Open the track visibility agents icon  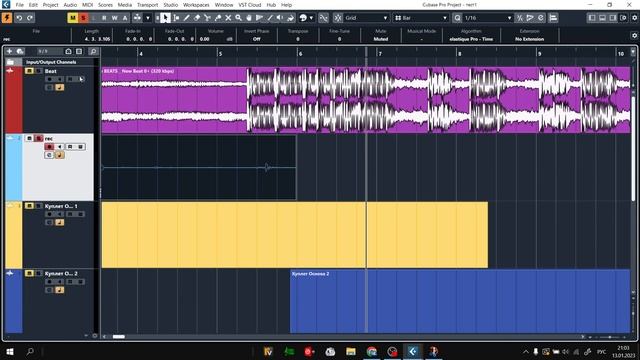(69, 51)
